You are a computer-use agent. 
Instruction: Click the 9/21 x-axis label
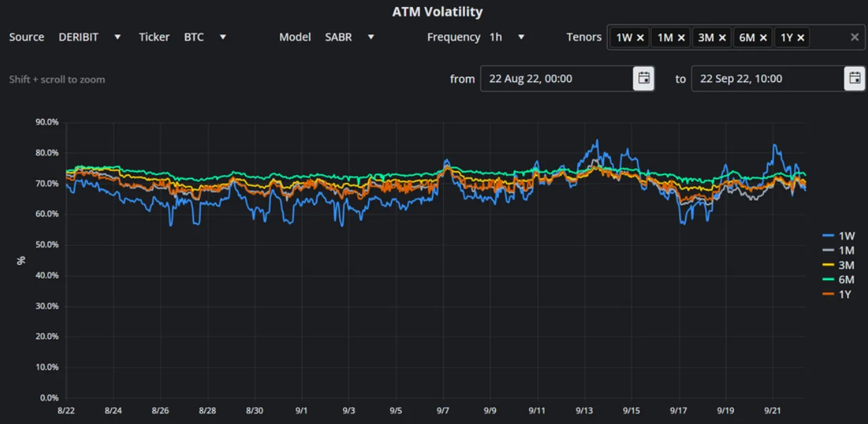pyautogui.click(x=773, y=411)
